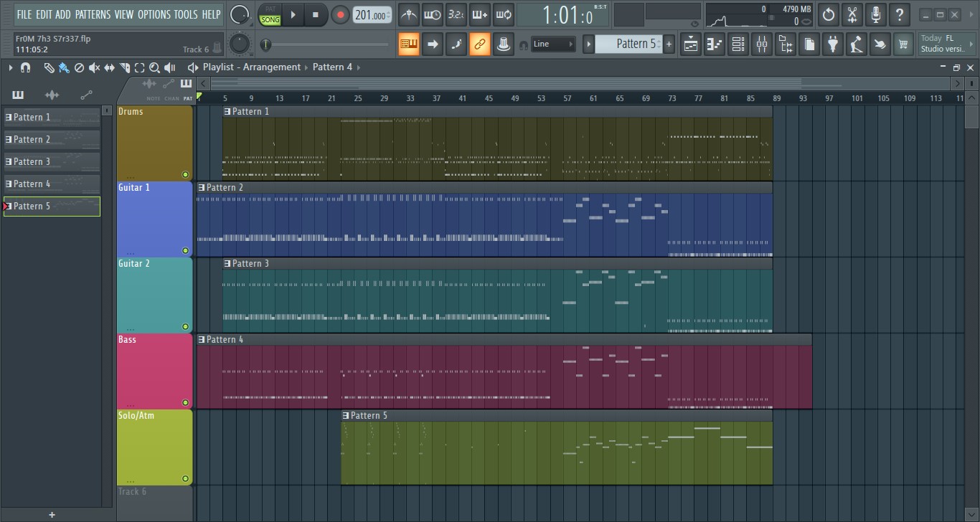Select the playlist Zoom tool
980x522 pixels.
point(154,67)
